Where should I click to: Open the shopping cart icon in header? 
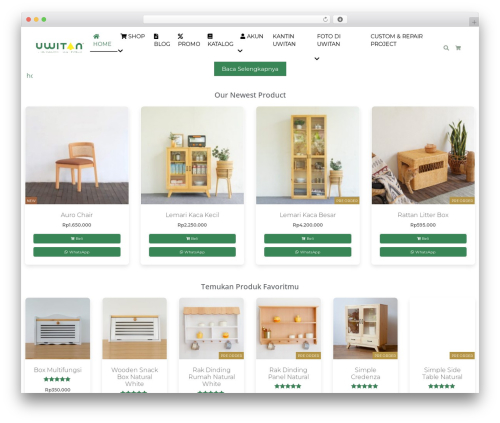[458, 48]
